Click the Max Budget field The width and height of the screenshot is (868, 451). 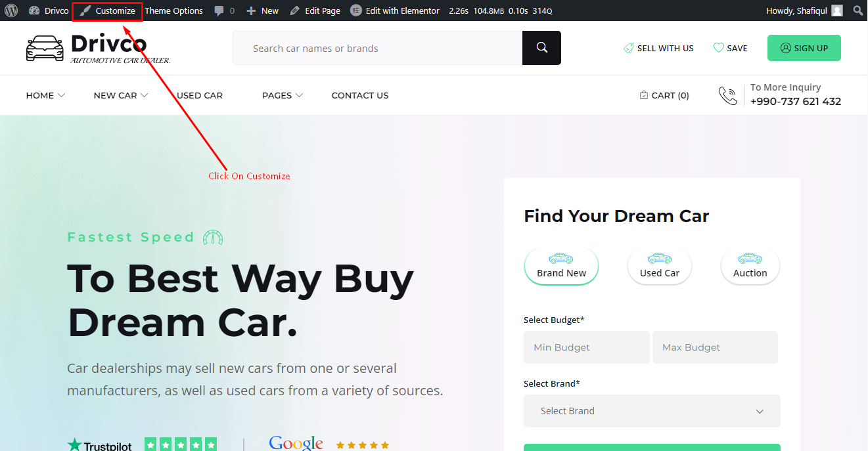[x=715, y=347]
